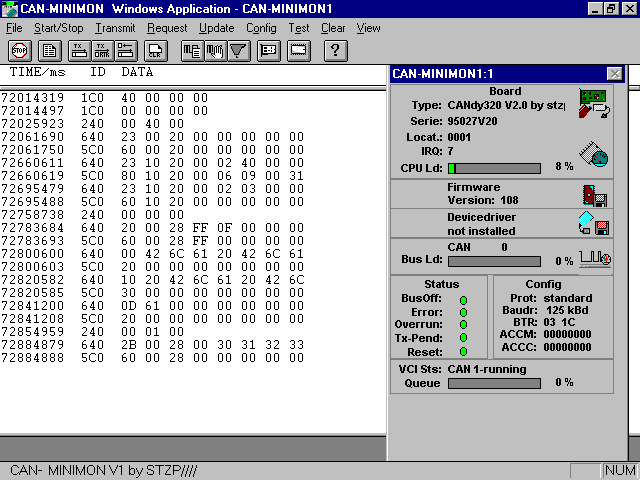The image size is (640, 480).
Task: Select log row with time 72854959
Action: click(93, 332)
